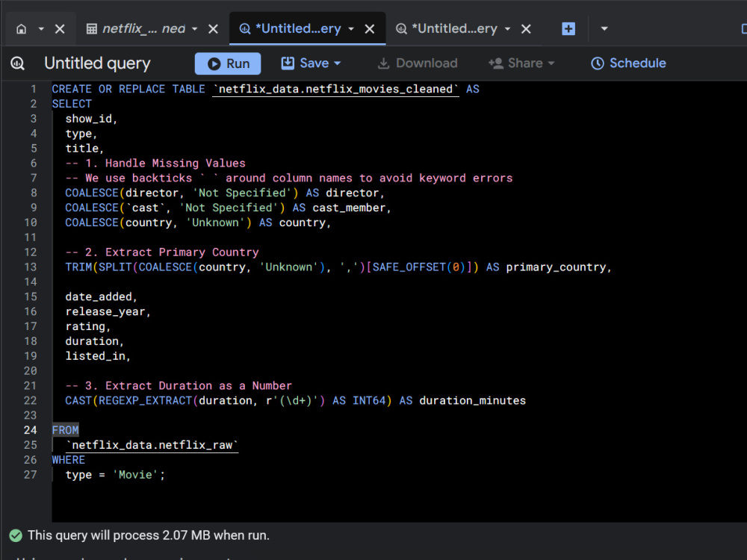Image resolution: width=747 pixels, height=560 pixels.
Task: Open the home tab icon
Action: pos(22,29)
